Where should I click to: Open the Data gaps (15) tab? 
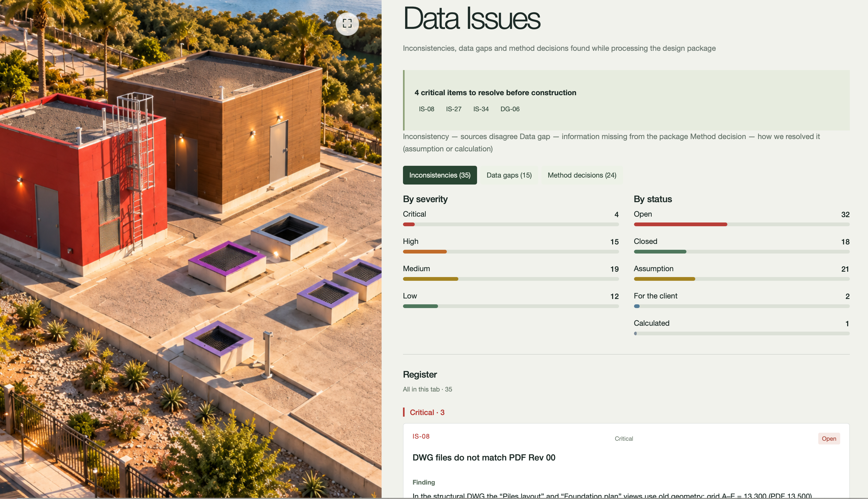[509, 175]
